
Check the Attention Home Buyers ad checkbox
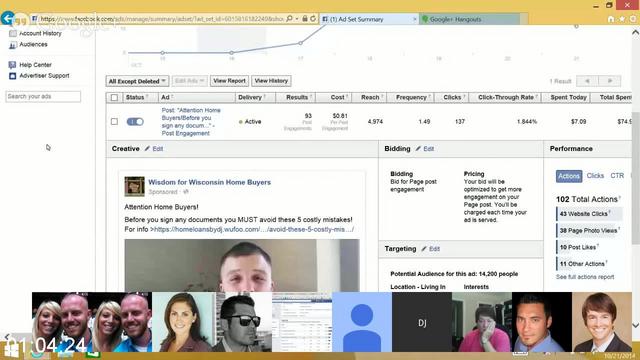pyautogui.click(x=114, y=122)
